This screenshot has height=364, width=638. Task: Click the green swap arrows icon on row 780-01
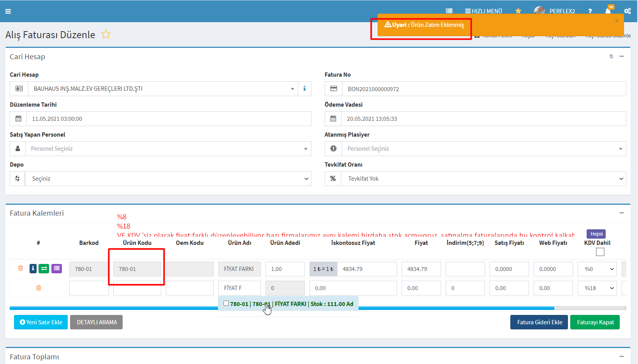point(44,268)
